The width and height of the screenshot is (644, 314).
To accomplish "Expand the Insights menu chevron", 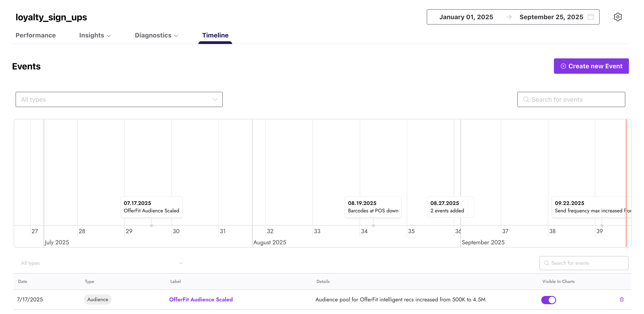I will click(x=109, y=36).
